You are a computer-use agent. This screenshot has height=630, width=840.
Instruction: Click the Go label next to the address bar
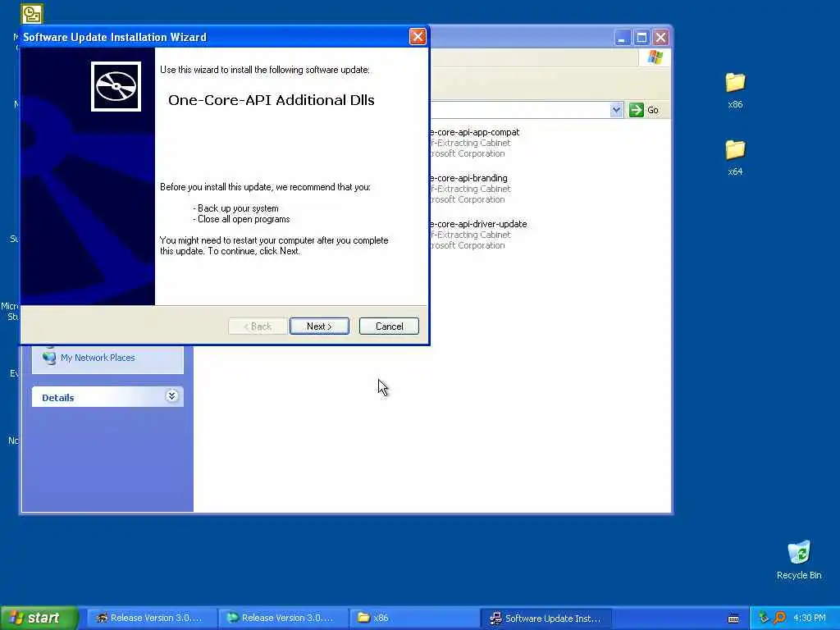tap(652, 110)
